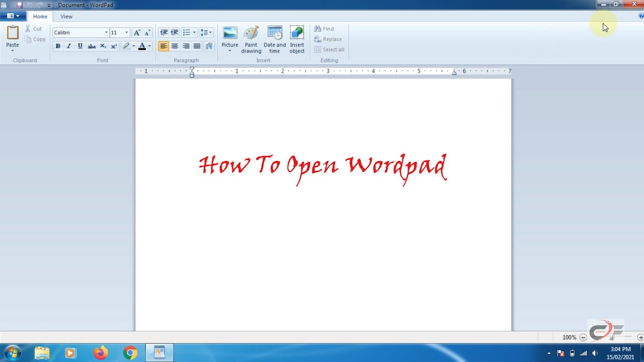The width and height of the screenshot is (644, 362).
Task: Click the right indent marker on ruler
Action: tap(454, 73)
